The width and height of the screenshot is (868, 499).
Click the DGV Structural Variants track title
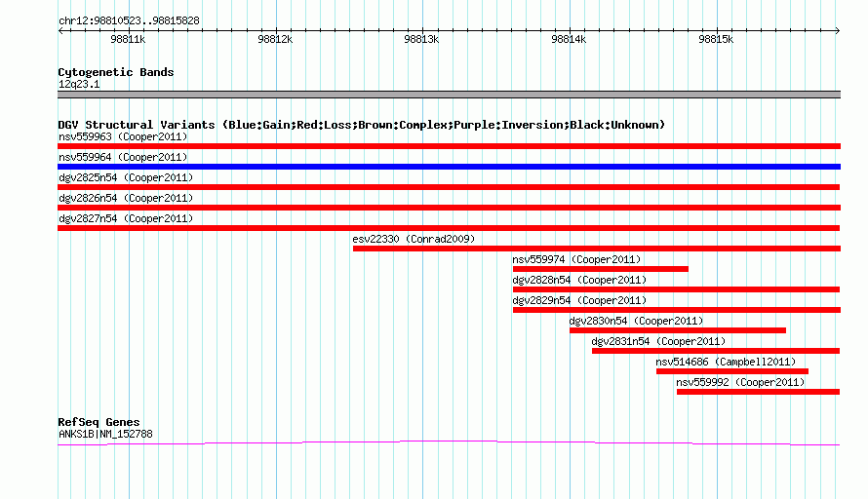362,125
